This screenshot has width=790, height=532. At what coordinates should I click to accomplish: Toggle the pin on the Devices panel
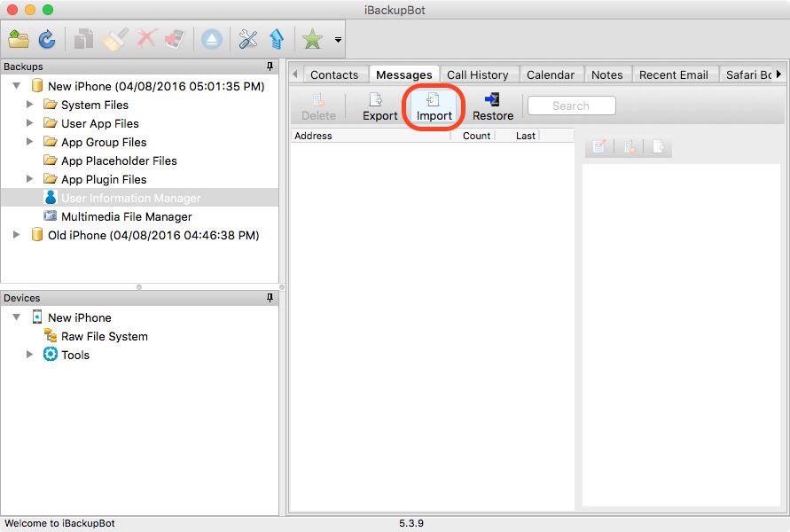[270, 298]
